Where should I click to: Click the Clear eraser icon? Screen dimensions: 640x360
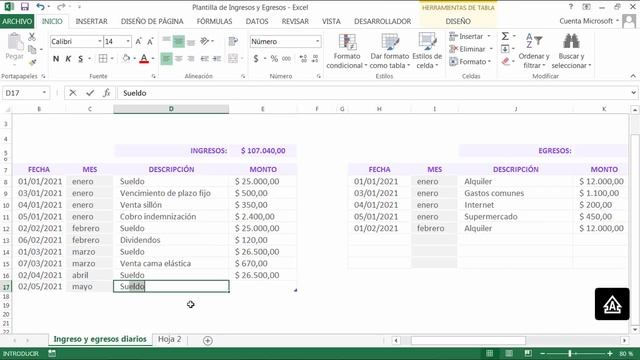coord(506,62)
